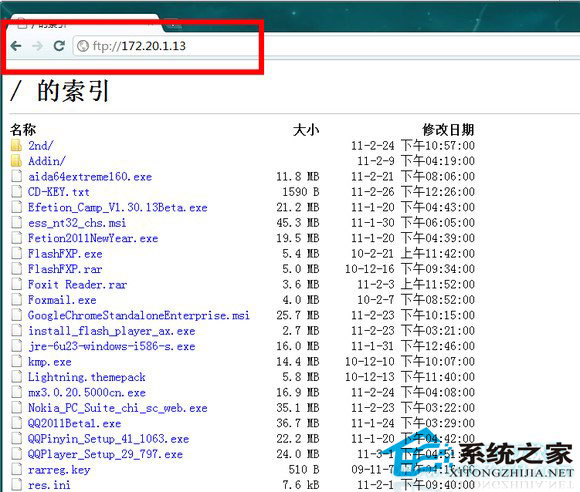Click file icon beside FlashFXP.rar
Image resolution: width=580 pixels, height=492 pixels.
tap(16, 269)
